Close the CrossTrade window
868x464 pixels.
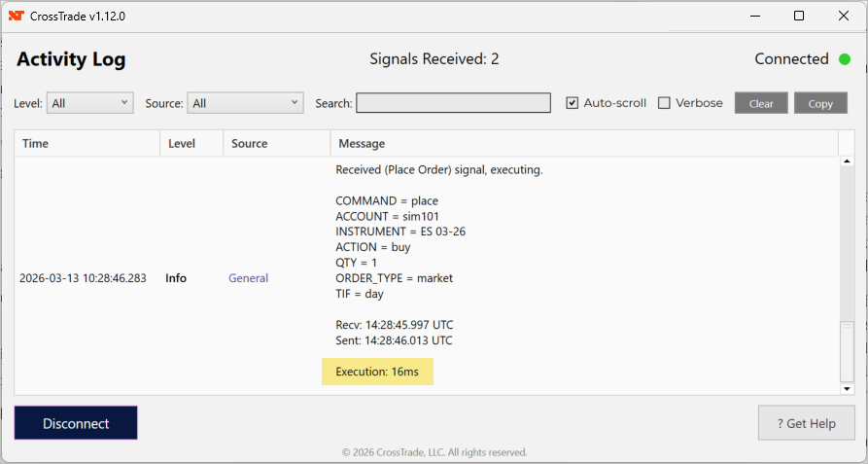tap(843, 16)
